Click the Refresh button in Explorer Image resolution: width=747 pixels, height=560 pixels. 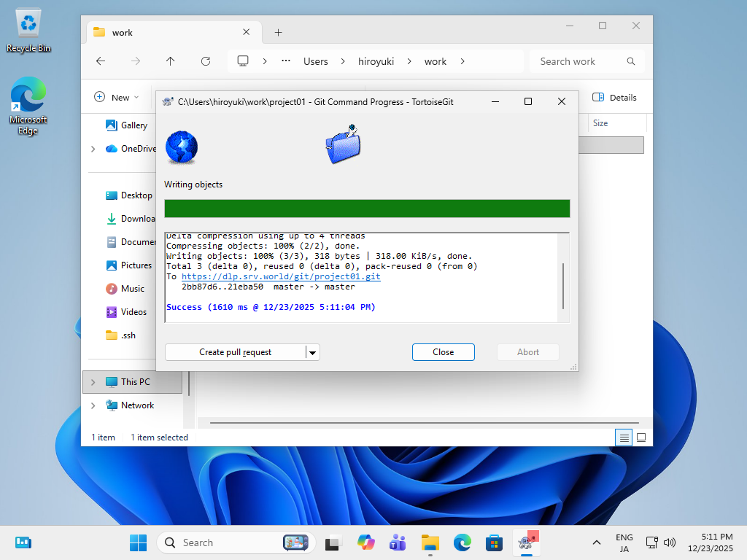[x=206, y=61]
